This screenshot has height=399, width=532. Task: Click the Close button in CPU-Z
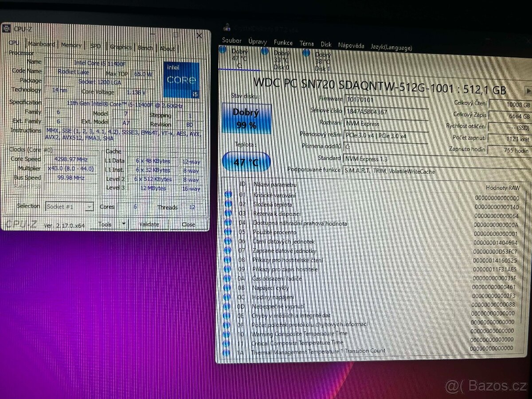click(x=189, y=225)
